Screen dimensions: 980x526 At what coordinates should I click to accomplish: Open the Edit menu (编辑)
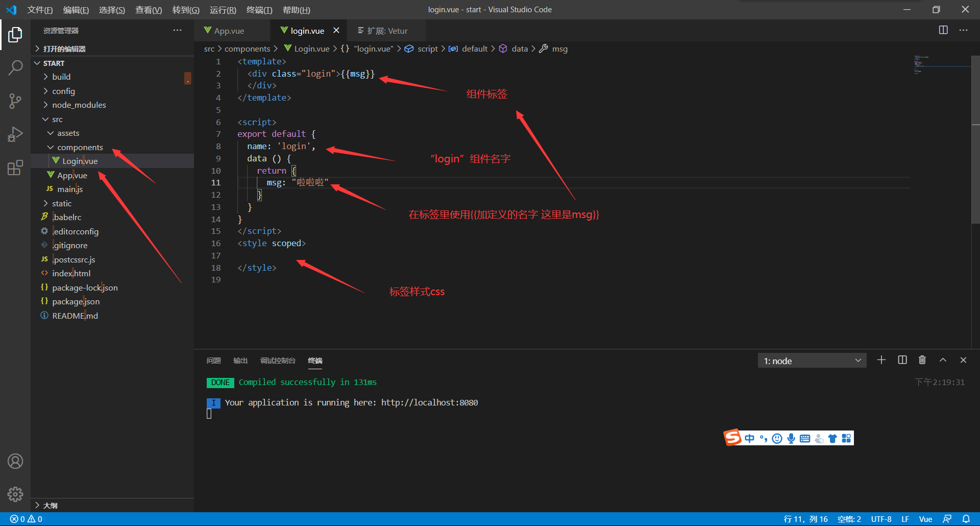(76, 10)
